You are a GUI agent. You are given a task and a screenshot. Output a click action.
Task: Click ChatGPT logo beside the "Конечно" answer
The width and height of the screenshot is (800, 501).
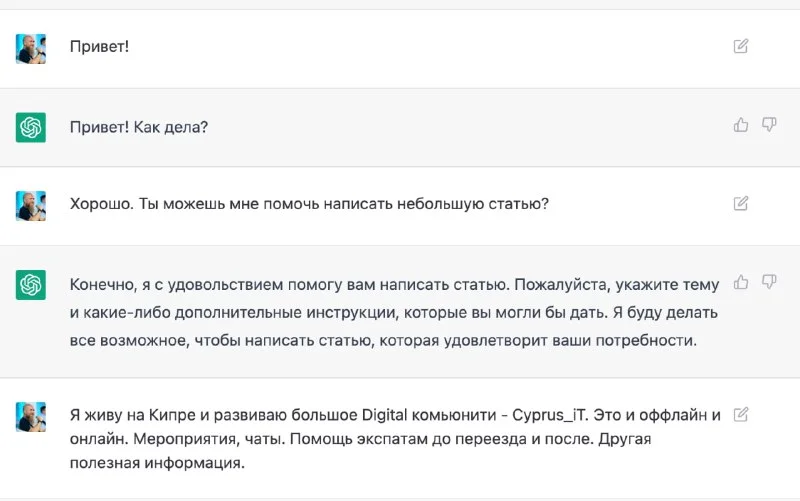click(x=31, y=285)
